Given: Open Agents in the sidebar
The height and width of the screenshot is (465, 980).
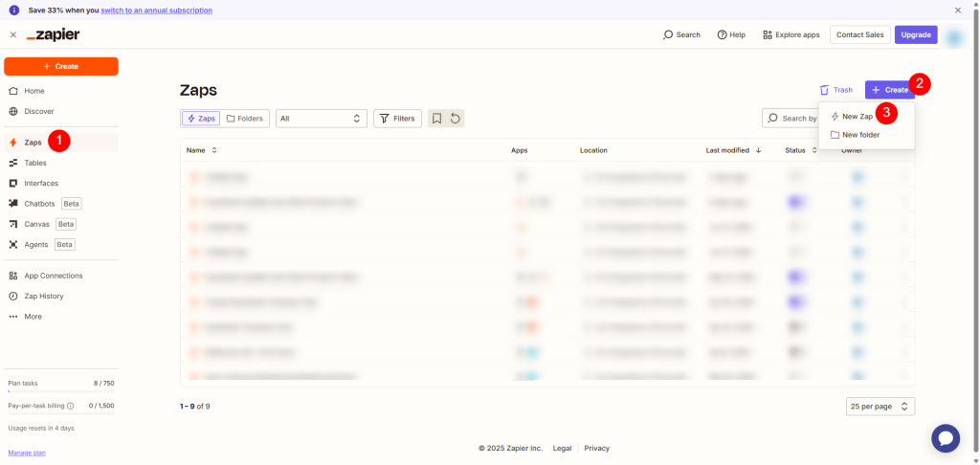Looking at the screenshot, I should (36, 244).
